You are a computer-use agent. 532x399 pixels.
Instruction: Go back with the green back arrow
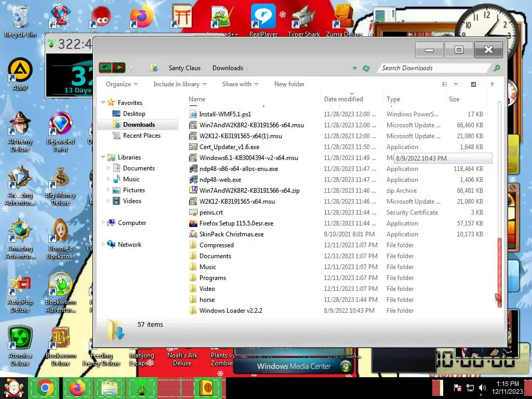105,68
